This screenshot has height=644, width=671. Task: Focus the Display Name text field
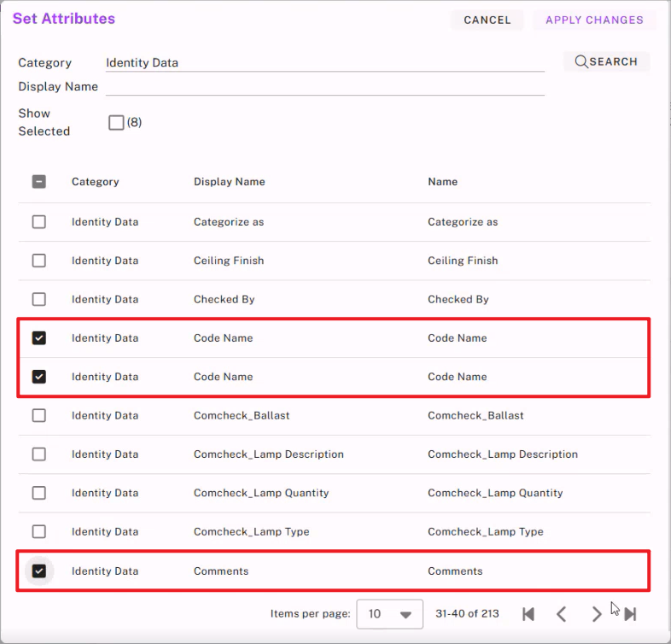click(x=324, y=86)
